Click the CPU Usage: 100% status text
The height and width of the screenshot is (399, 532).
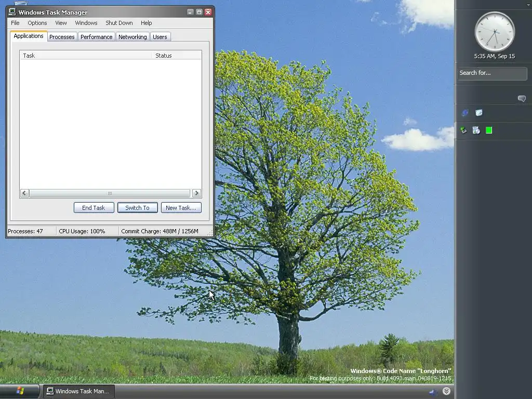82,231
